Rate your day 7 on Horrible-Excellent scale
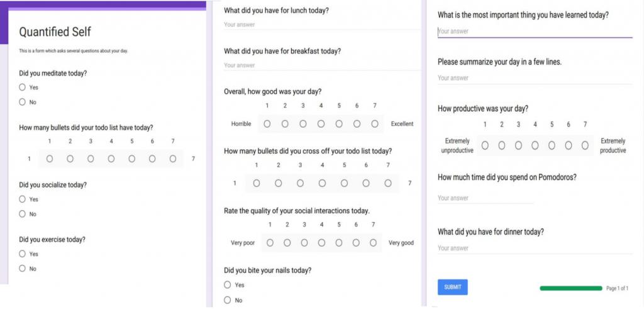The image size is (644, 309). [x=375, y=124]
